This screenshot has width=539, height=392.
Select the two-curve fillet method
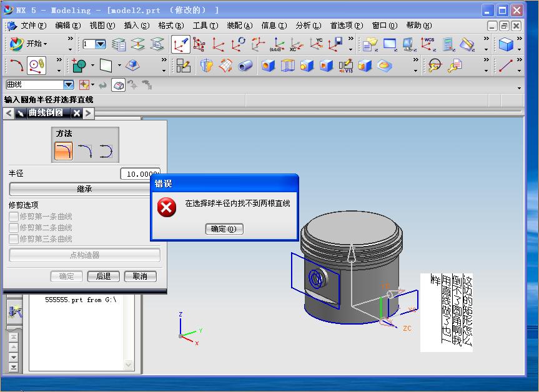tap(85, 151)
